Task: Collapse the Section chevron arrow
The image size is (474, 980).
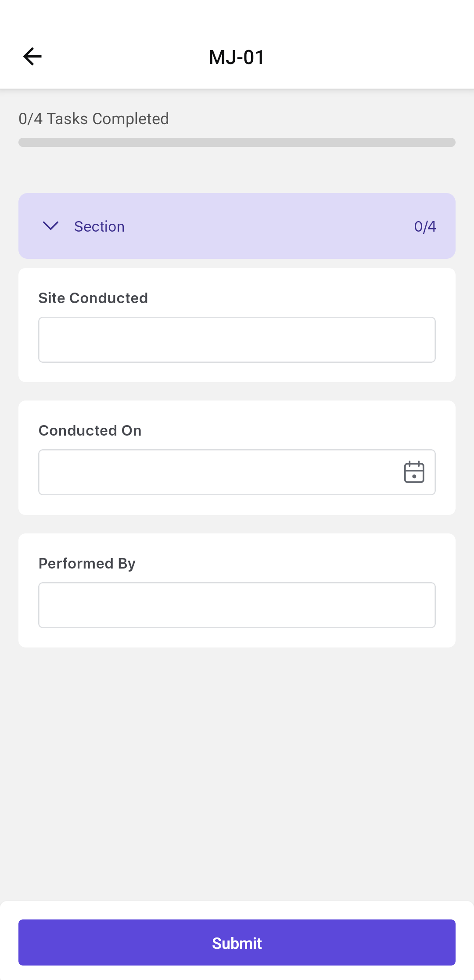Action: point(51,226)
